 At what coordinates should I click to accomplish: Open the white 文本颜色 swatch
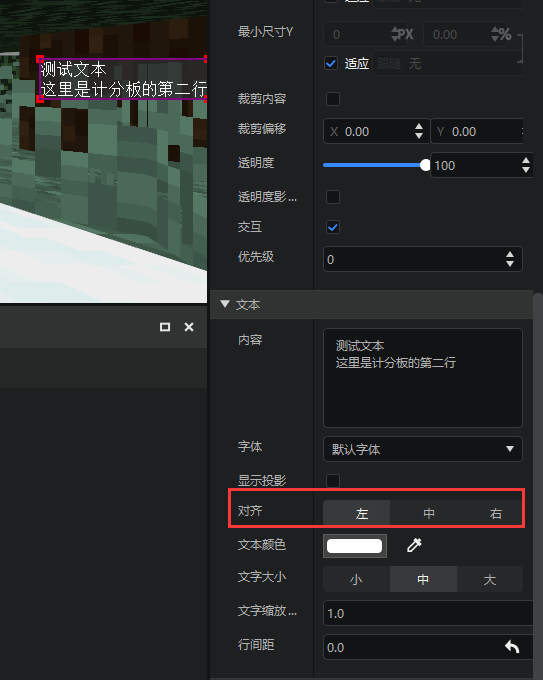pos(354,546)
